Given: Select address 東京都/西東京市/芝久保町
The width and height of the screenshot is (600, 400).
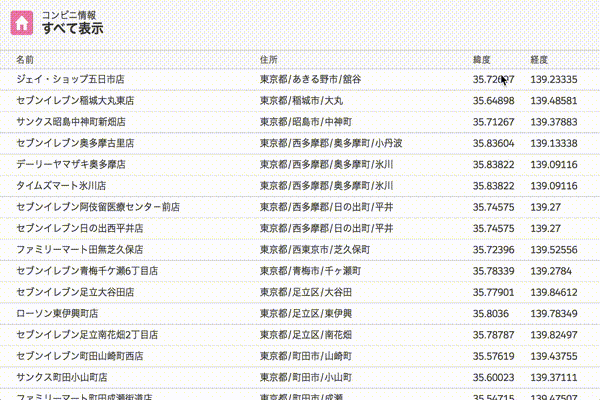Looking at the screenshot, I should [315, 250].
